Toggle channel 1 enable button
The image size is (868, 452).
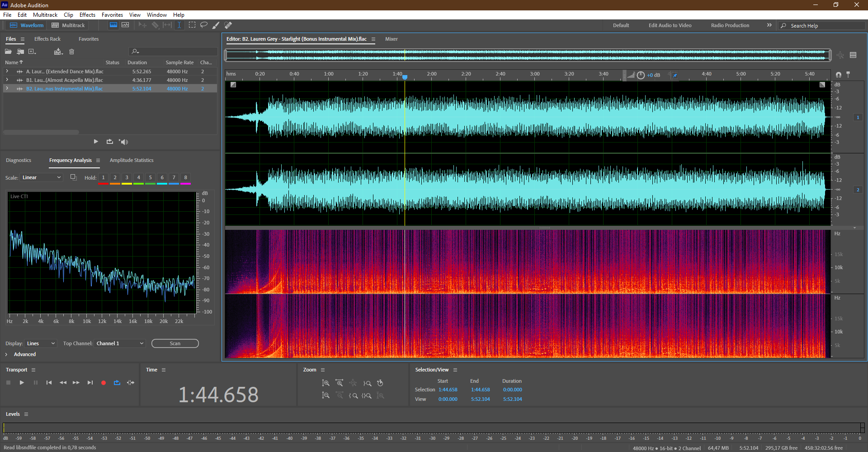[x=858, y=118]
